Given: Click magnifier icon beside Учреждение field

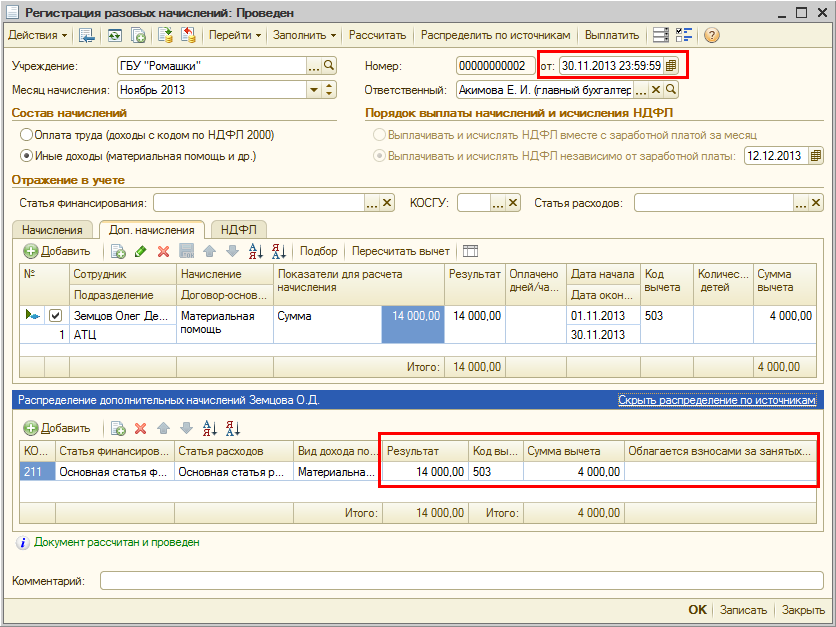Looking at the screenshot, I should tap(330, 66).
